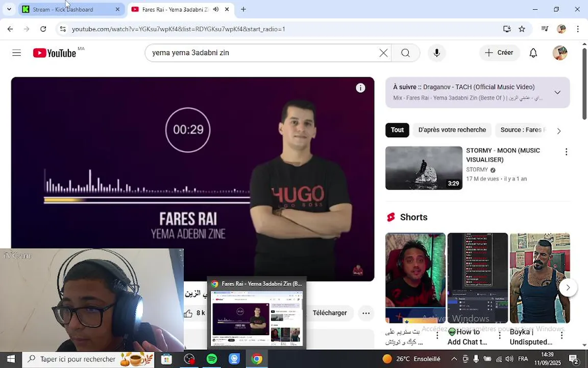
Task: Install app icon in the address bar
Action: click(507, 29)
